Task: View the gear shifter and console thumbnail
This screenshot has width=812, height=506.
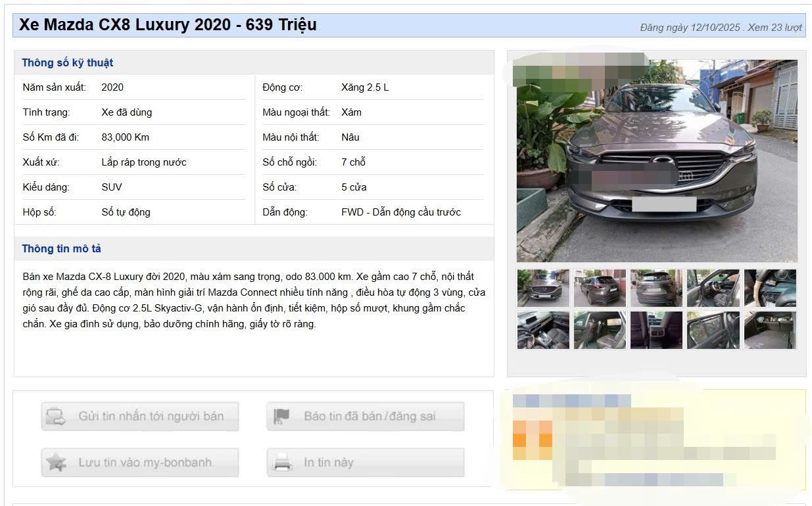Action: [x=543, y=330]
